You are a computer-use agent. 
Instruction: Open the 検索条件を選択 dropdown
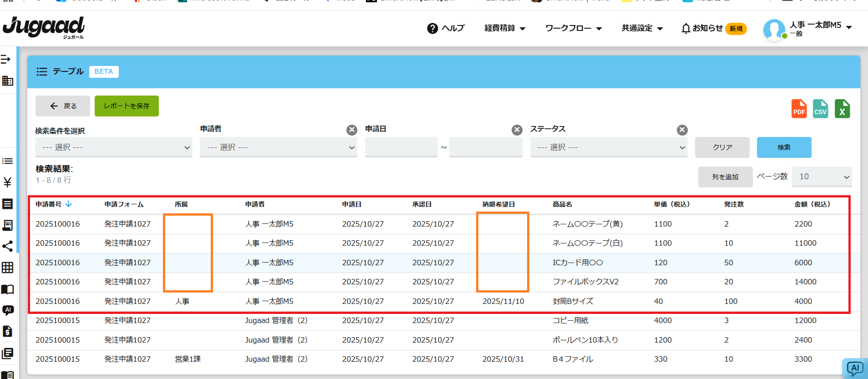coord(114,147)
